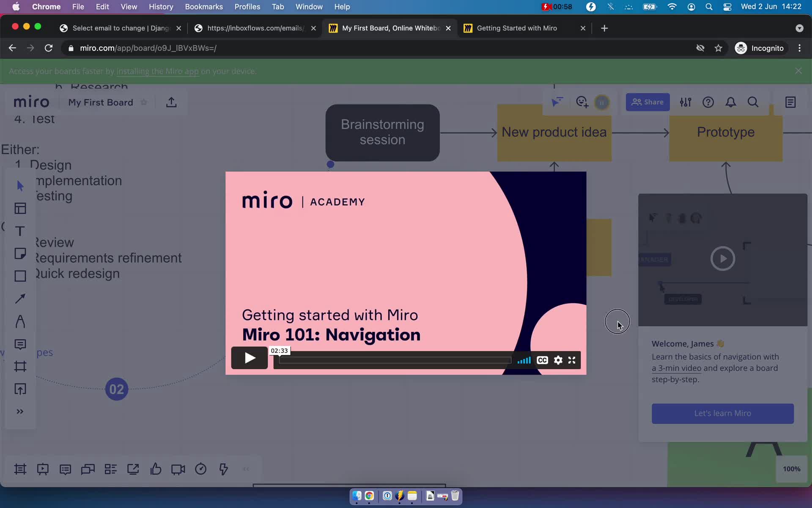
Task: Open the cards list in bottom toolbar
Action: [110, 469]
